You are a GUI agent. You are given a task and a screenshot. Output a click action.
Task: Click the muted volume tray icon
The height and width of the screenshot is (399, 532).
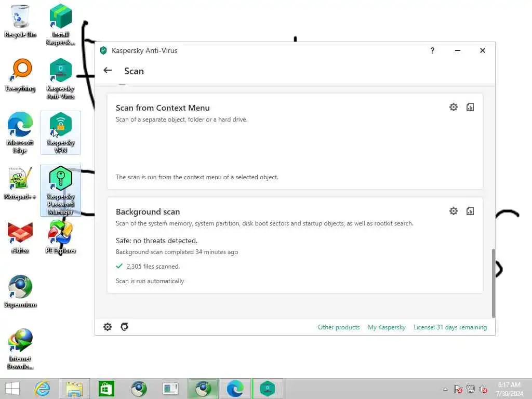[x=483, y=389]
